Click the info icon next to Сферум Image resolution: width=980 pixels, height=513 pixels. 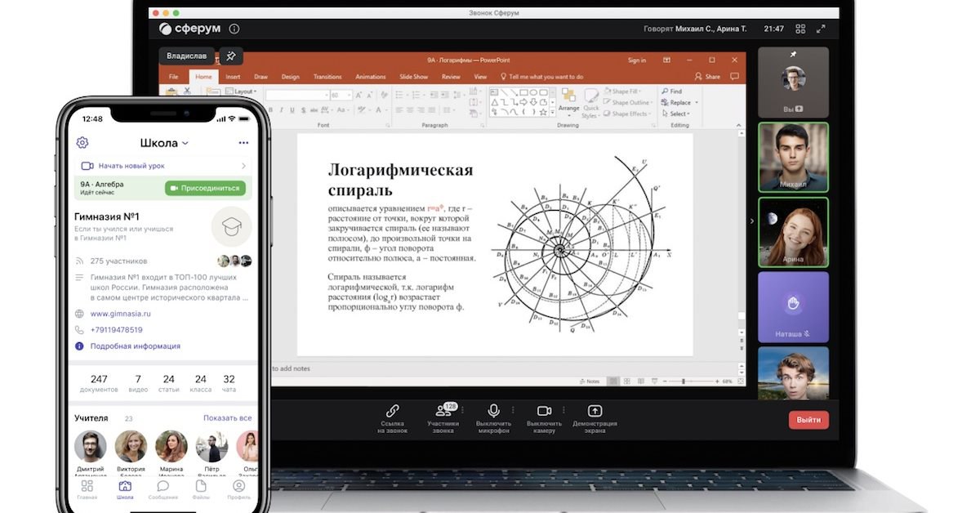234,29
